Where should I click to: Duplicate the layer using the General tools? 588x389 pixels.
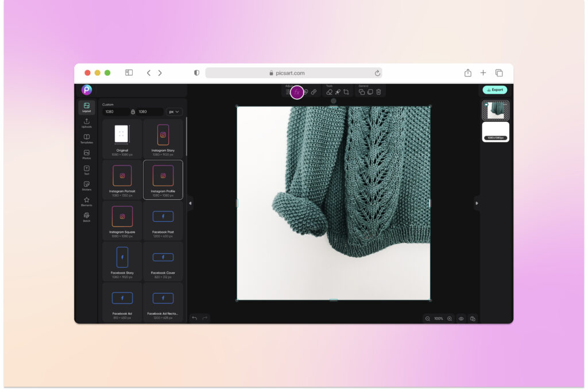pyautogui.click(x=363, y=91)
